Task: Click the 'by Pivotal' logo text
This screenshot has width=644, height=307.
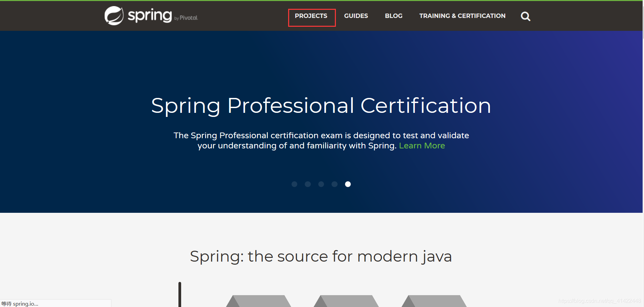Action: (186, 18)
